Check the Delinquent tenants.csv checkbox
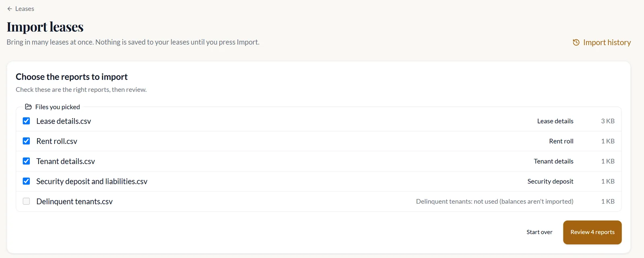Viewport: 644px width, 258px height. click(26, 202)
